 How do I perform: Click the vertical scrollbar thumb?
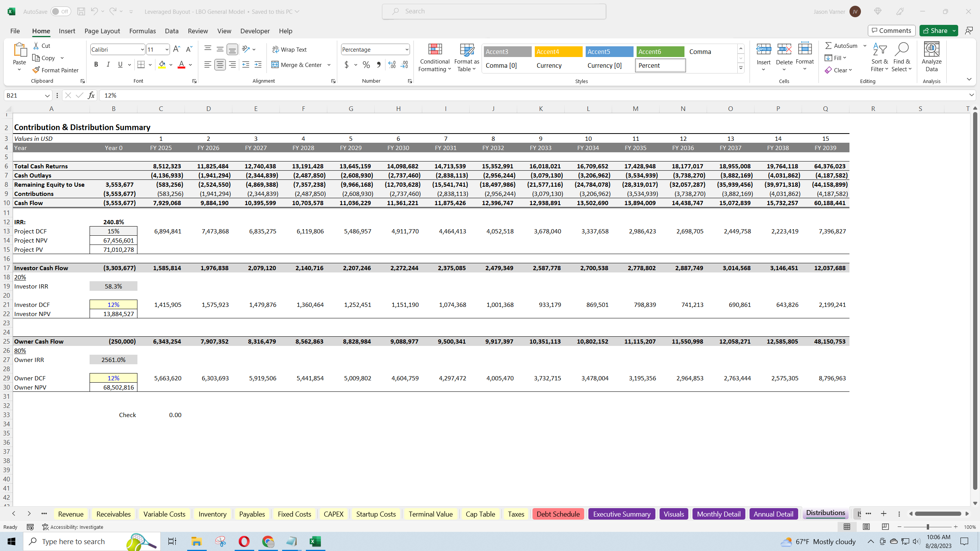(x=975, y=301)
